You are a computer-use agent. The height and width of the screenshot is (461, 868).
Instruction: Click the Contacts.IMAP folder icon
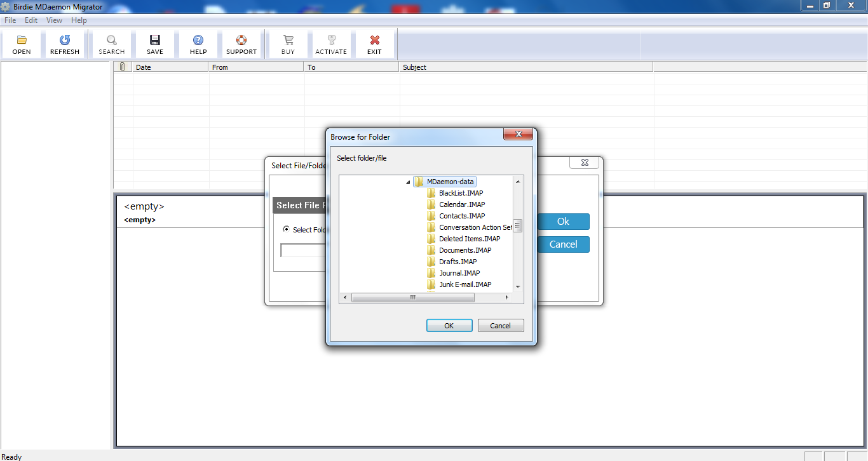431,216
